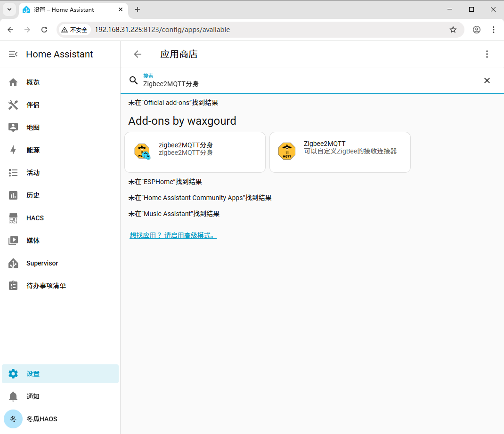
Task: Open a new browser tab
Action: [x=138, y=9]
